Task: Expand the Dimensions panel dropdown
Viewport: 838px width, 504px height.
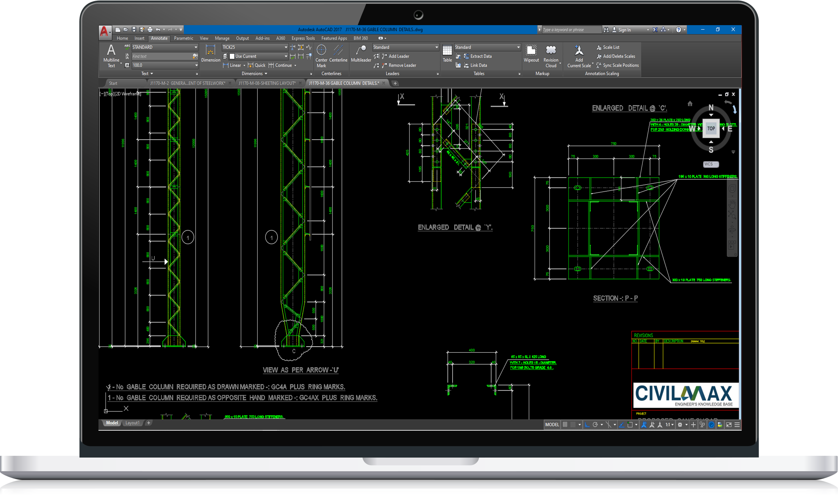Action: tap(255, 74)
